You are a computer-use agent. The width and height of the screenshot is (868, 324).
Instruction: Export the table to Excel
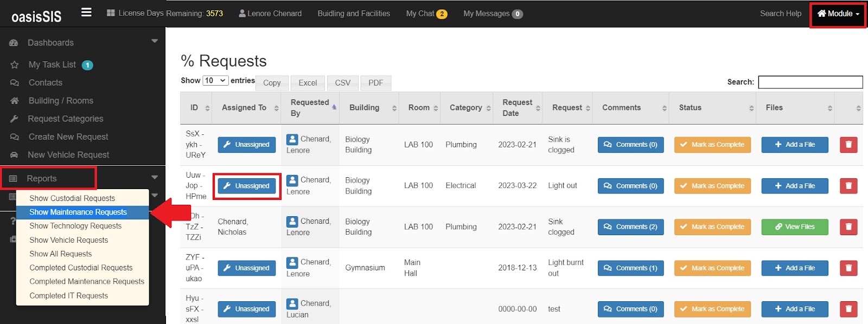click(x=308, y=83)
